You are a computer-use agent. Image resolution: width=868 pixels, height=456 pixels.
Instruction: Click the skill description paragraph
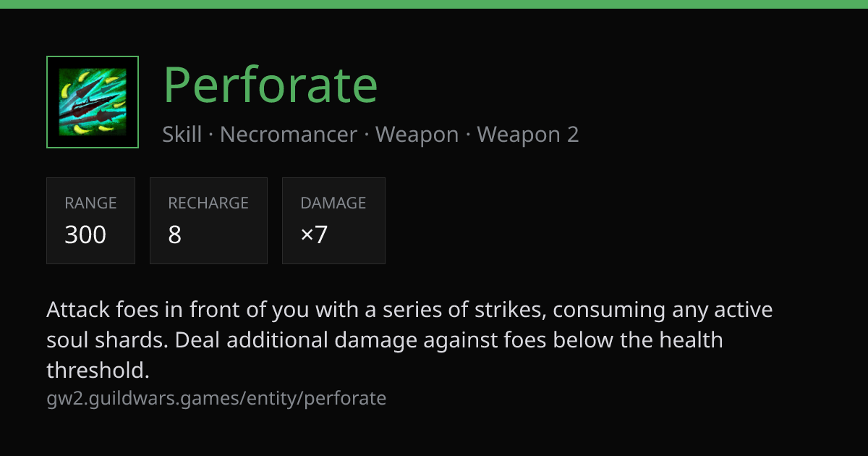coord(409,340)
